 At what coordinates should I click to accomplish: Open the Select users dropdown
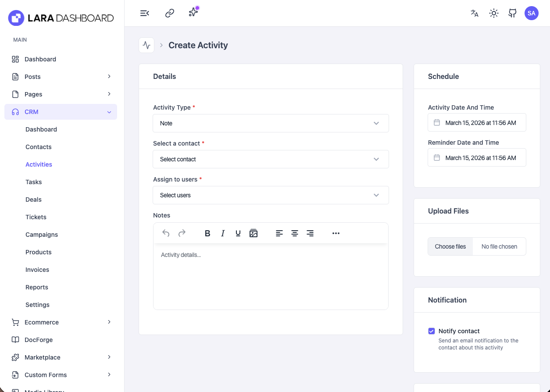click(x=271, y=195)
